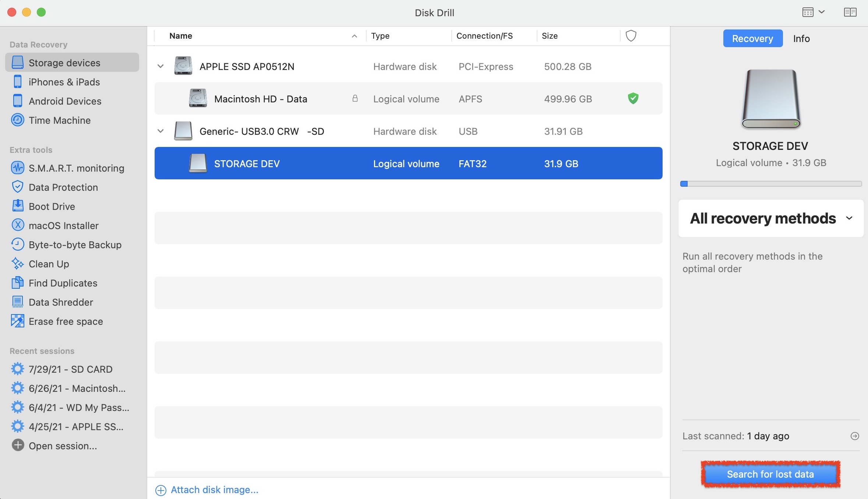This screenshot has height=499, width=868.
Task: Select the Boot Drive tool
Action: pos(52,207)
